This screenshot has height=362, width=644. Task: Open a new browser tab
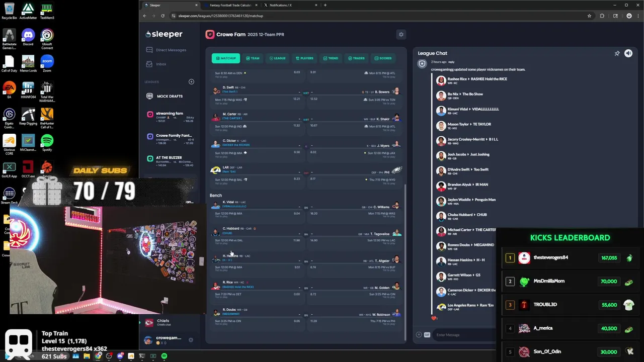(325, 5)
